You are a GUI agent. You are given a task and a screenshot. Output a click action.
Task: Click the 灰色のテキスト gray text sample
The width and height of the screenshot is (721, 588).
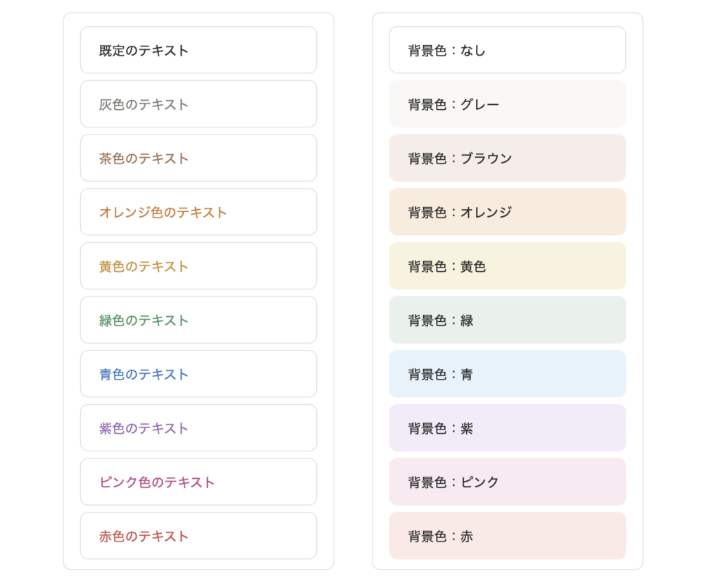(199, 104)
